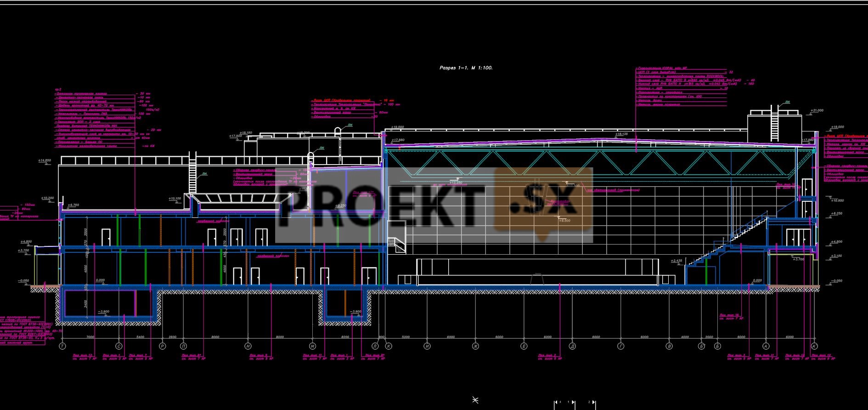Select axis bubble В
Viewport: 868px width, 410px height.
669,346
